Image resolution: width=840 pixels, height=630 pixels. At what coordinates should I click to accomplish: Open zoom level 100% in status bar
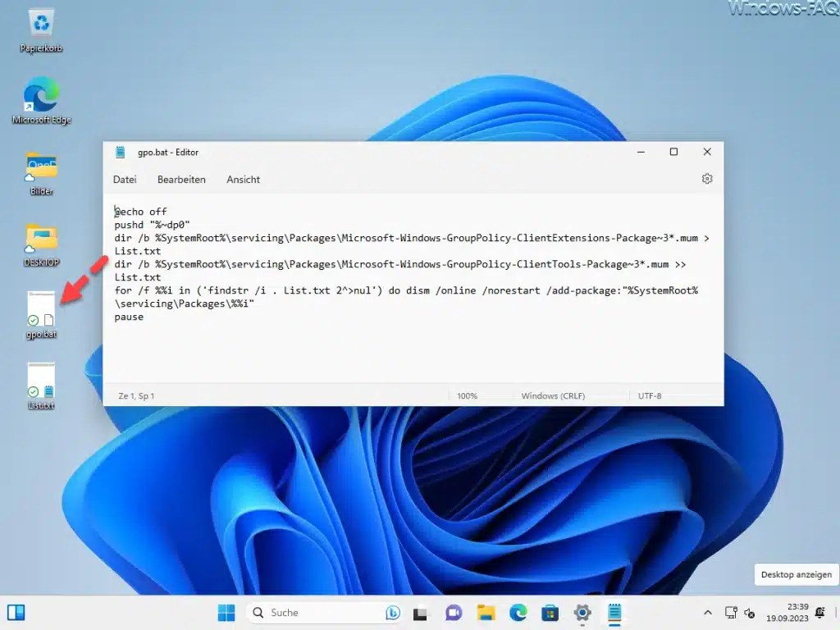coord(467,396)
